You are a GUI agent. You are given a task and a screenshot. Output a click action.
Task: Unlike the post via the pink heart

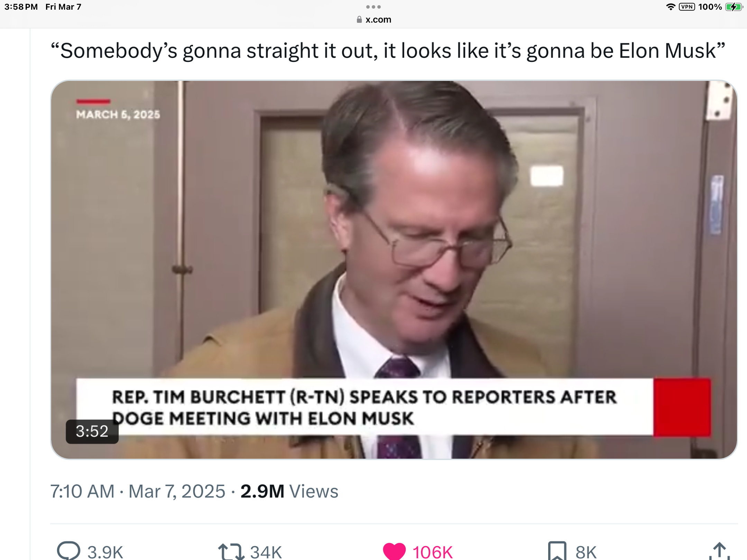click(x=394, y=551)
